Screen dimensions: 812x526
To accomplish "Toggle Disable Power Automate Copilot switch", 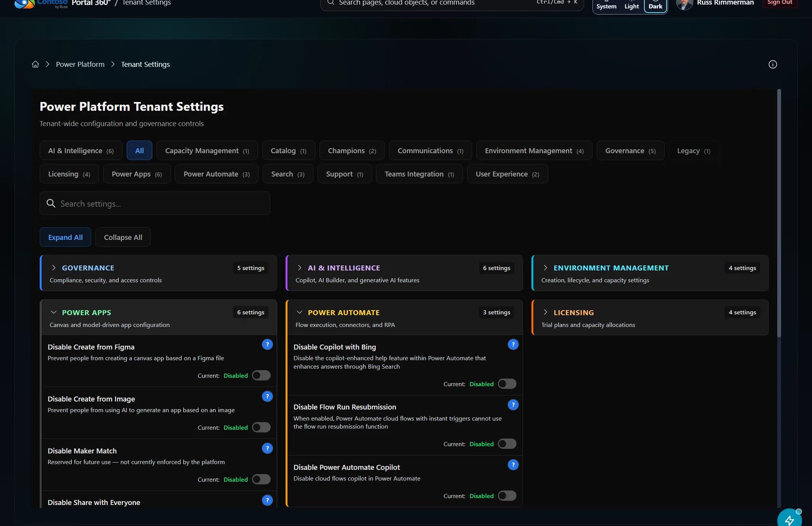I will pos(507,496).
